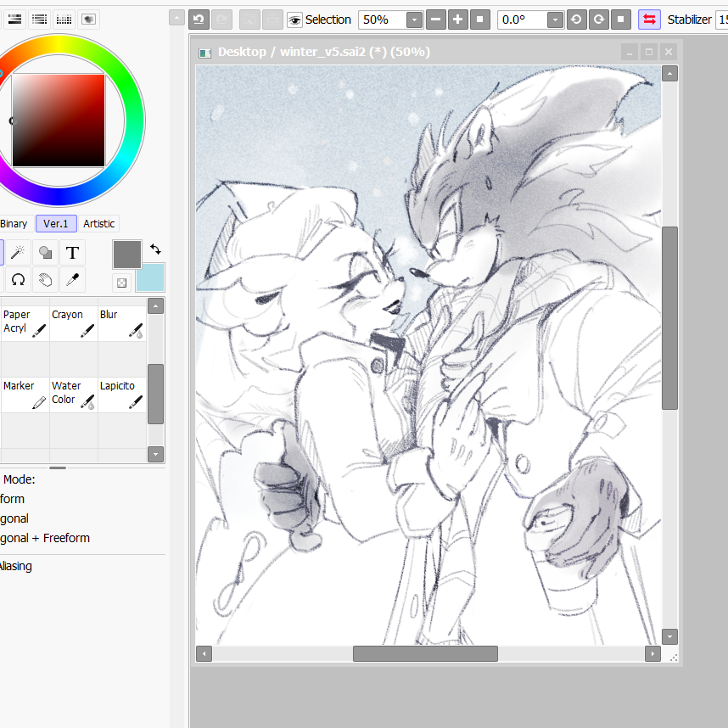Viewport: 728px width, 728px height.
Task: Rotate the view clockwise
Action: 599,20
